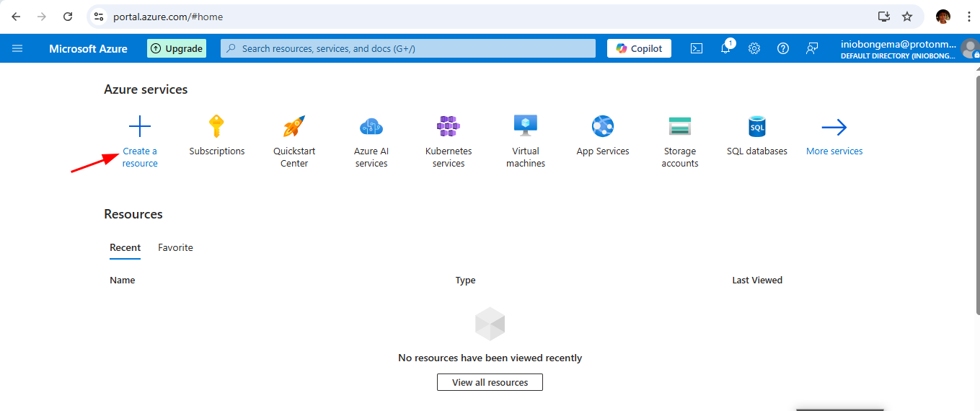This screenshot has height=411, width=980.
Task: Click the browser address bar URL
Action: (168, 17)
